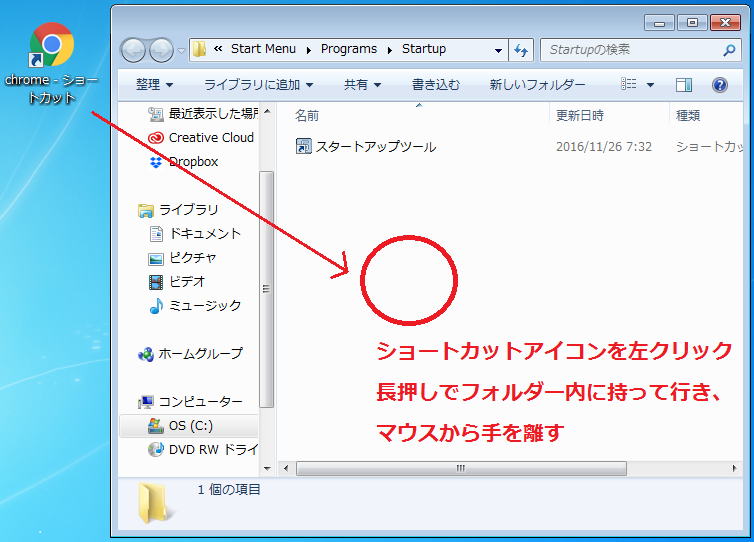The image size is (754, 542).
Task: Click the OS (C:) drive icon
Action: pyautogui.click(x=156, y=426)
